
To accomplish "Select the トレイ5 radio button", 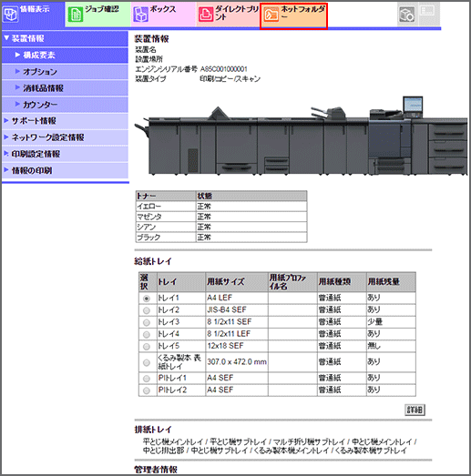I will (x=147, y=347).
